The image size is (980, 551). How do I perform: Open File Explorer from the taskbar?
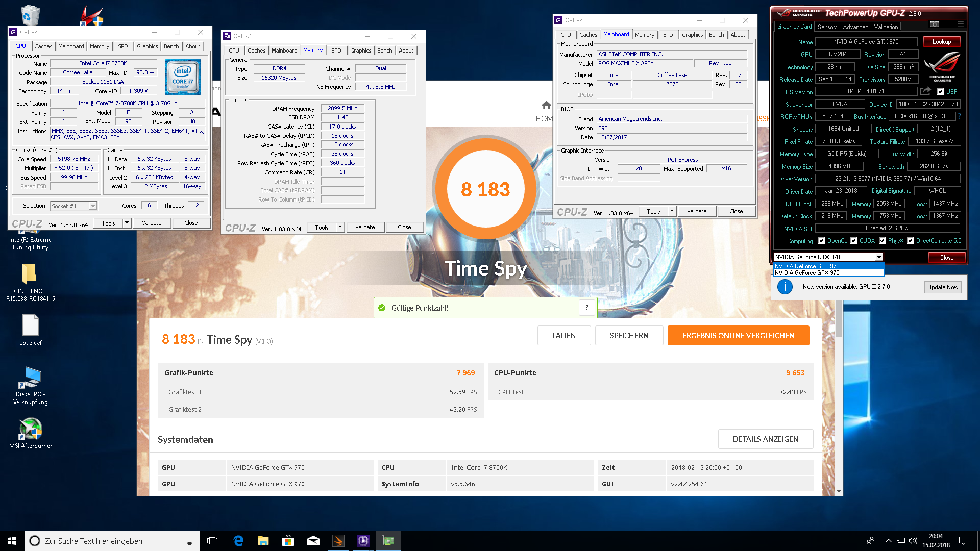tap(263, 541)
